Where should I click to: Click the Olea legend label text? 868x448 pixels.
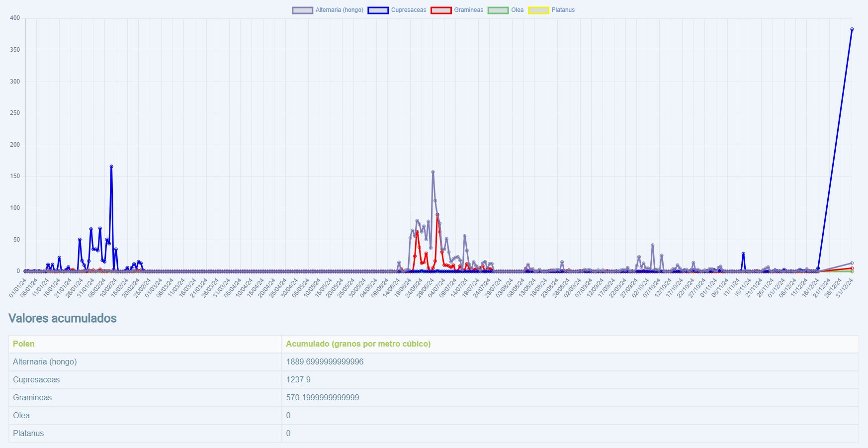click(517, 10)
